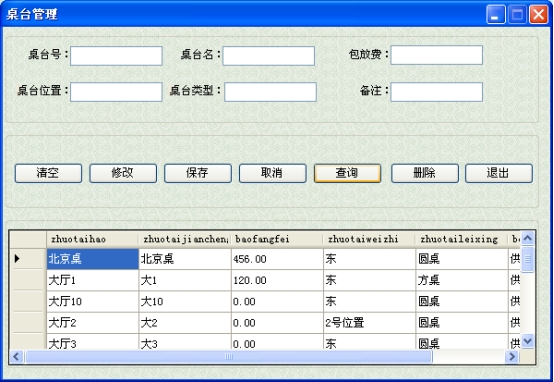Select the 2号位置 cell

pyautogui.click(x=369, y=323)
